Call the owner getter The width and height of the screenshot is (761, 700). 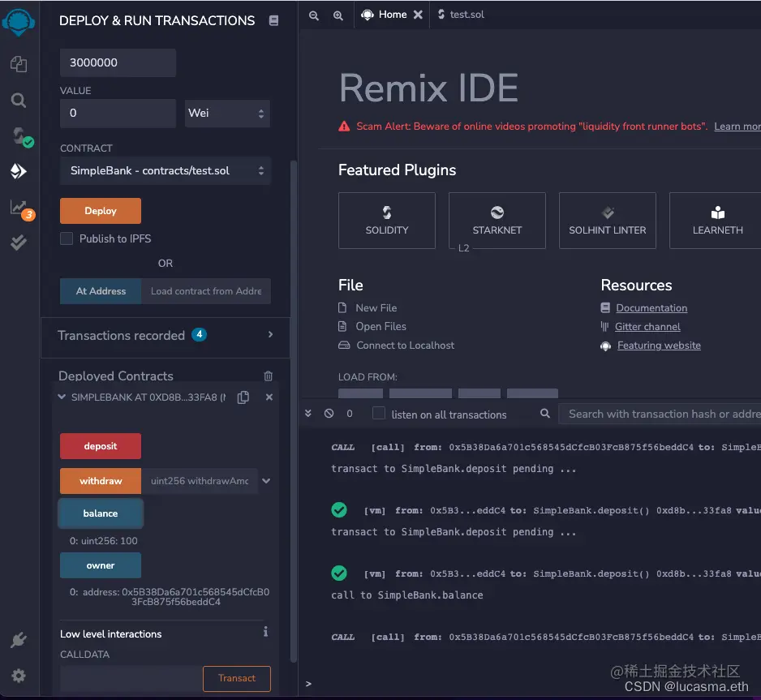click(x=101, y=565)
